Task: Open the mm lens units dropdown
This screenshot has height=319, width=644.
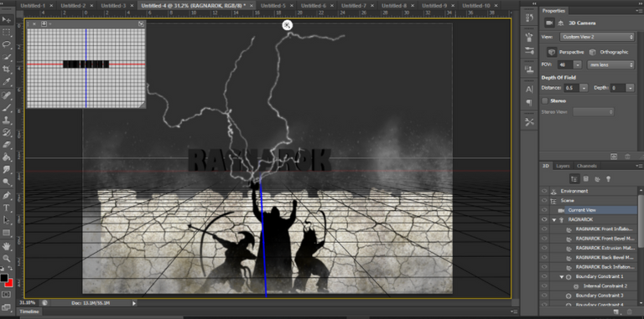Action: [611, 64]
